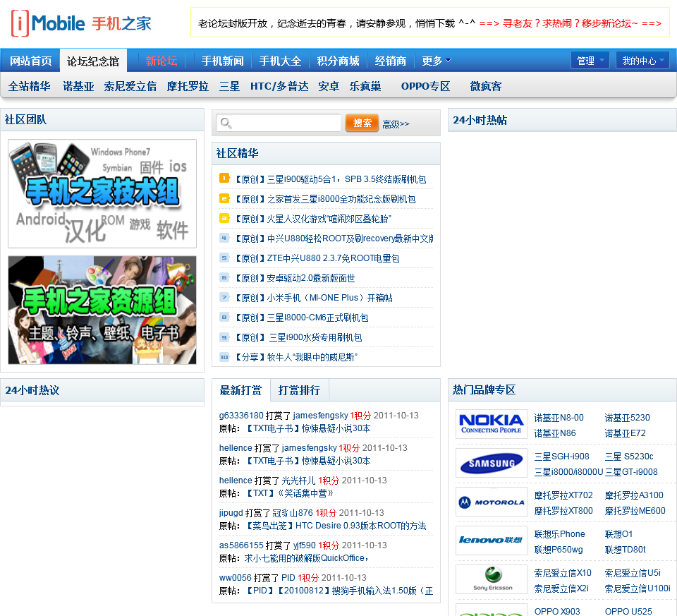677x616 pixels.
Task: Open 经销商 in the navigation bar
Action: [391, 61]
